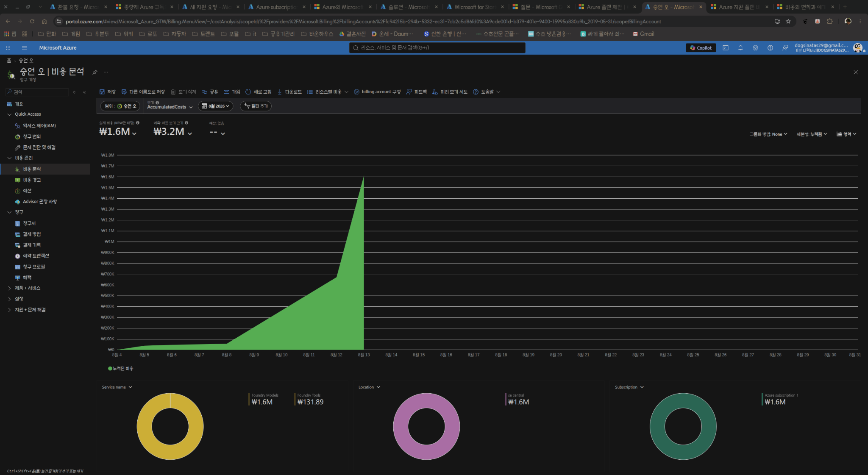Click the 필터 추가 button
The height and width of the screenshot is (475, 868).
pyautogui.click(x=256, y=106)
